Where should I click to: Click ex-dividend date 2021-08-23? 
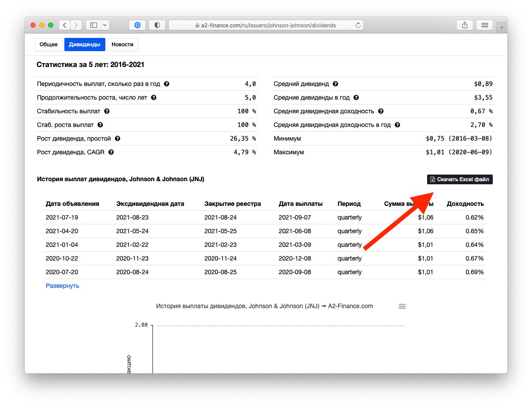coord(133,217)
